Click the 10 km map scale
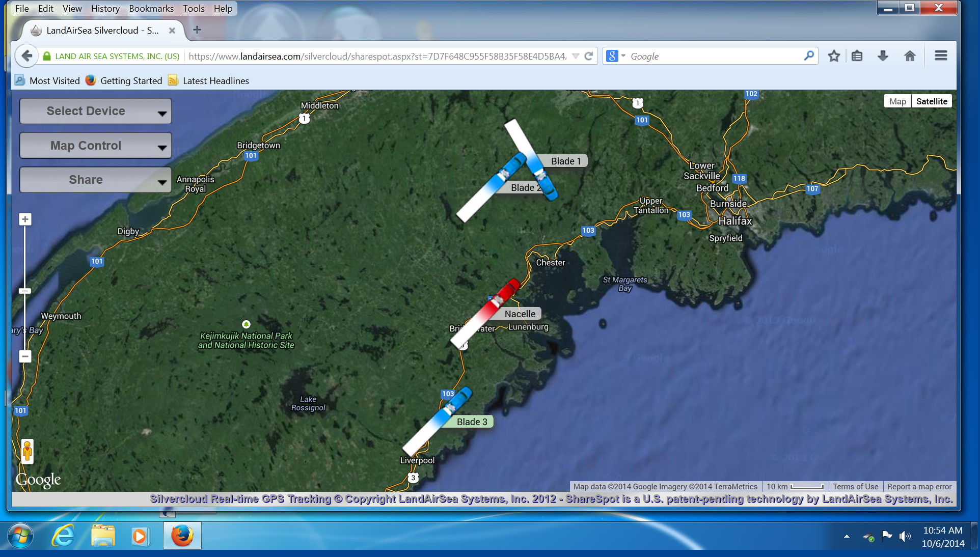The image size is (980, 557). coord(795,486)
